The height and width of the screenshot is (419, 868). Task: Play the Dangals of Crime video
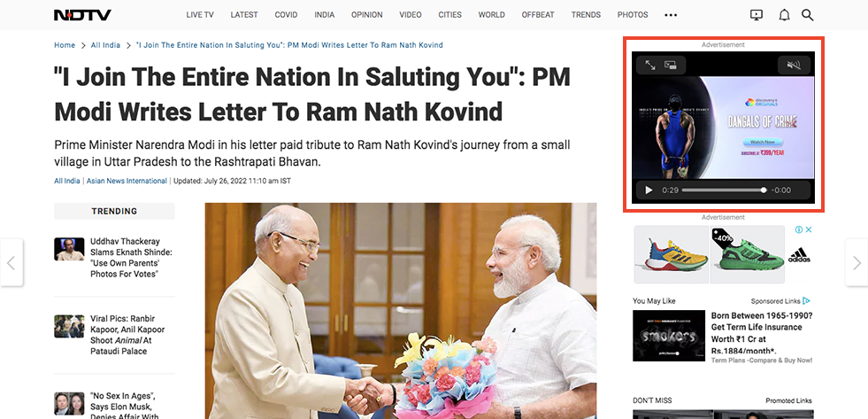point(649,190)
